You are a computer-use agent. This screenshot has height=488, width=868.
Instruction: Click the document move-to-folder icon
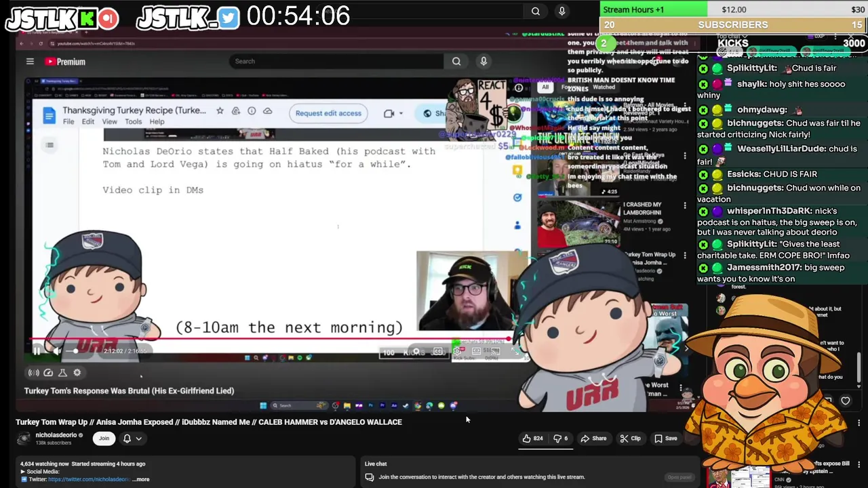click(x=235, y=110)
